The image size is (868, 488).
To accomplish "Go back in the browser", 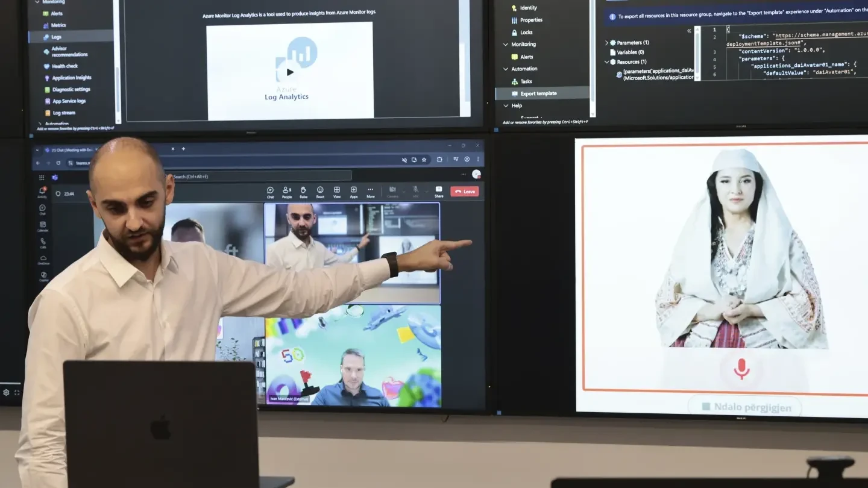I will pyautogui.click(x=38, y=162).
